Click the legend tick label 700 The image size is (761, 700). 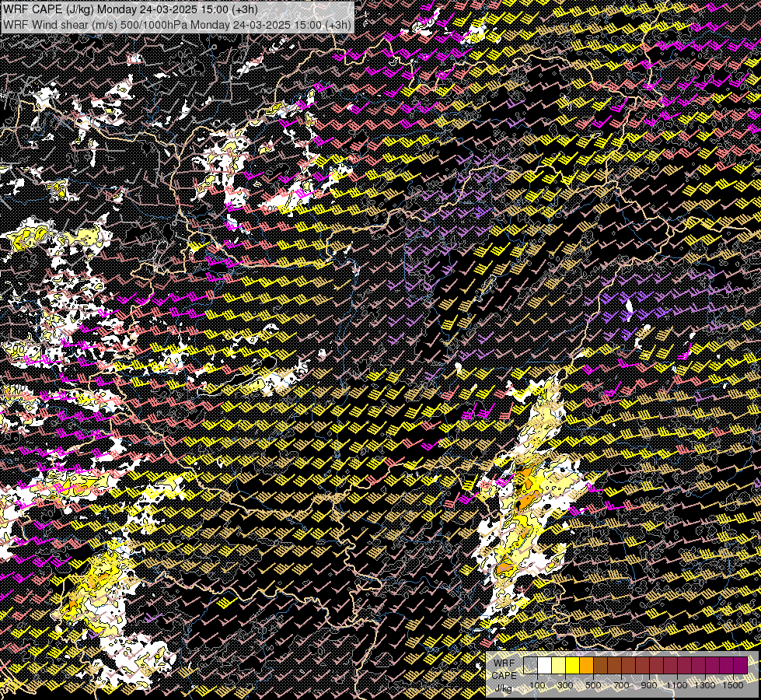click(621, 685)
